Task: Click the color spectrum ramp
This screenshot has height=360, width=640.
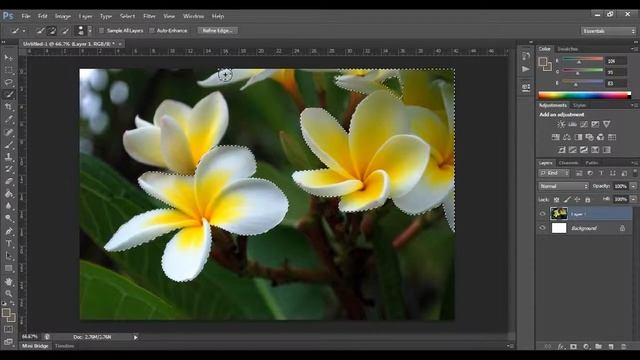Action: [x=584, y=96]
